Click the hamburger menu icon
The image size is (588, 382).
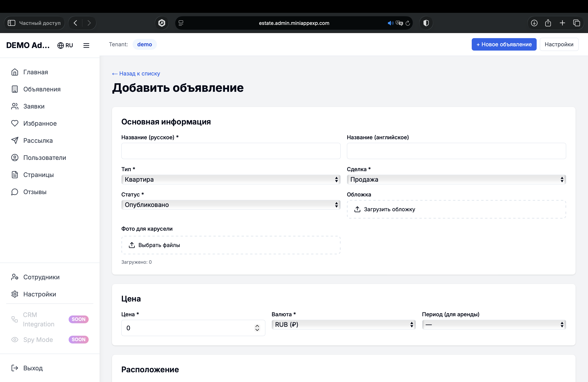(x=86, y=46)
